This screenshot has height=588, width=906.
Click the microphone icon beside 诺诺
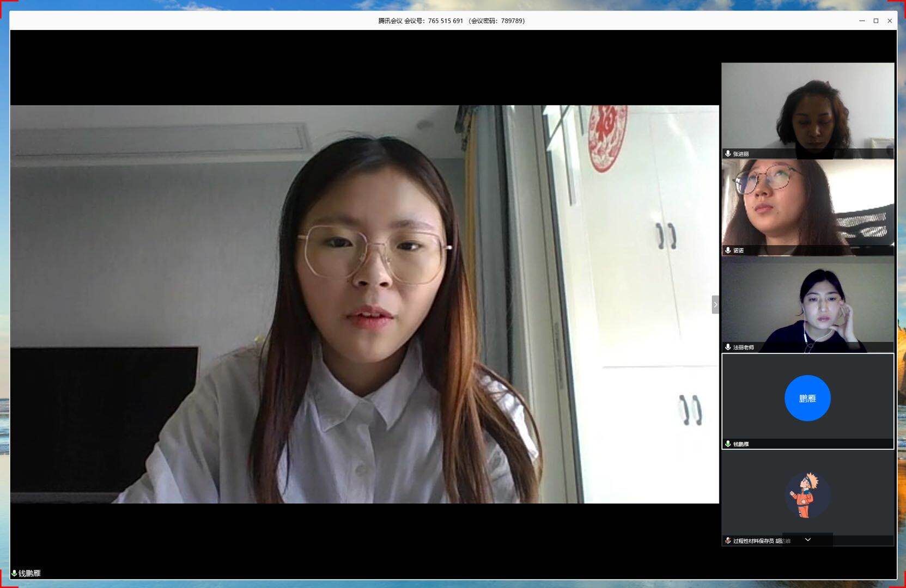(728, 250)
